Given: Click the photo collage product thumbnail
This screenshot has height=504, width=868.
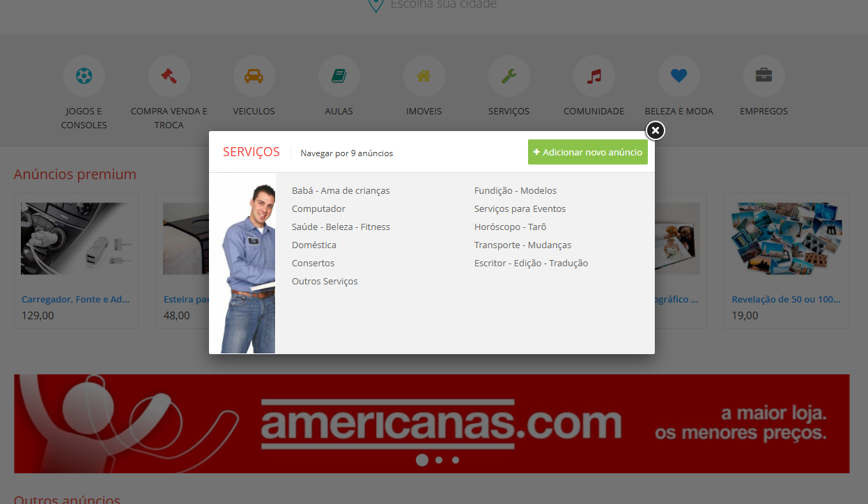Looking at the screenshot, I should point(786,240).
